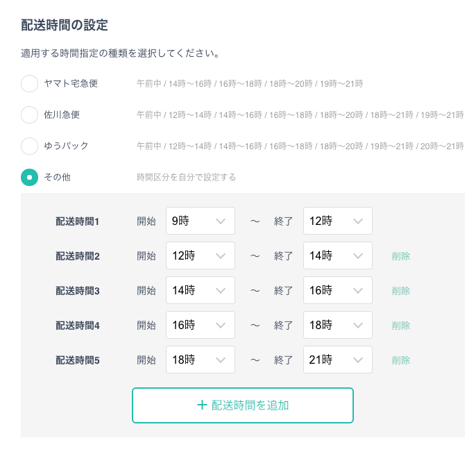
Task: Delete 配送時間2 using 削除 link
Action: point(401,256)
